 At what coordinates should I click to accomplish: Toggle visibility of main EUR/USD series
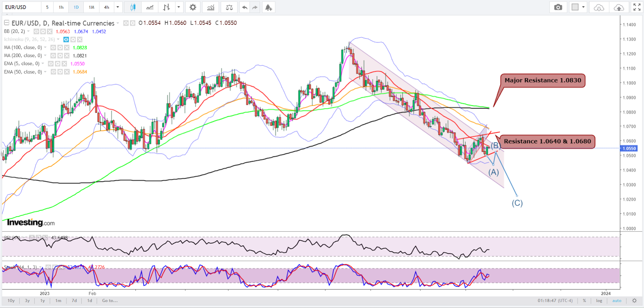tap(126, 23)
